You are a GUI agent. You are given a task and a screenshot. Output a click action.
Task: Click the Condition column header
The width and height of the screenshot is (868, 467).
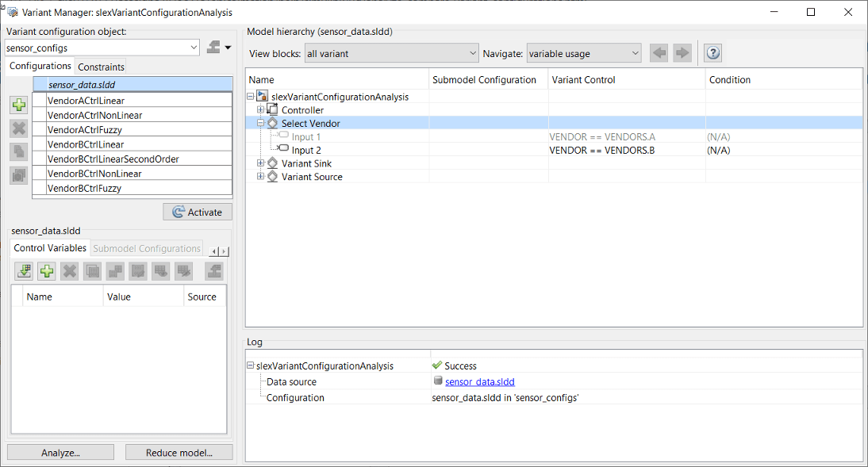point(784,79)
